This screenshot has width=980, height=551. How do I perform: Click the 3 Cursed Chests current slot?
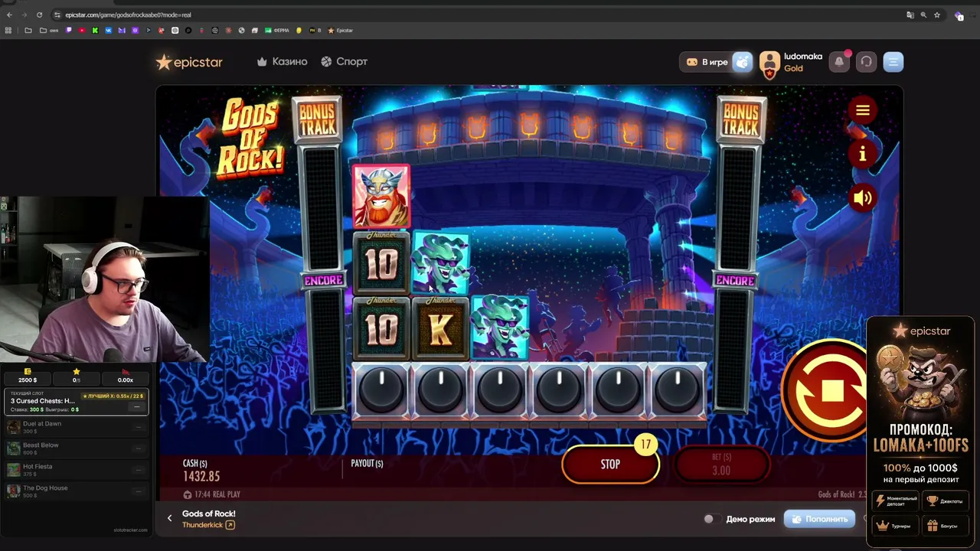click(77, 402)
